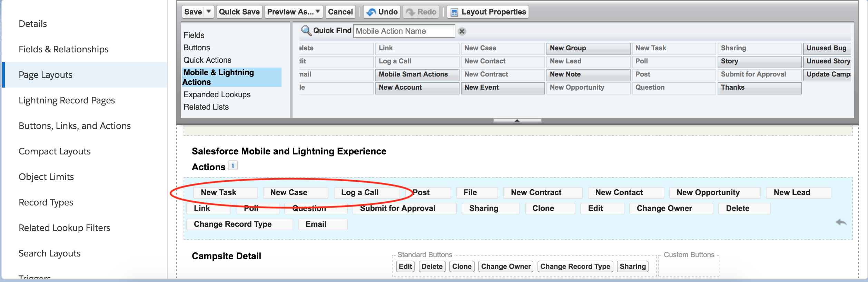This screenshot has width=868, height=282.
Task: Open the Save dropdown arrow
Action: tap(209, 12)
